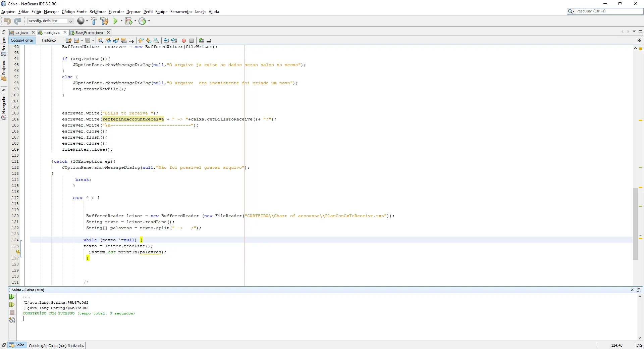Re-run with different parameters in output panel
644x349 pixels.
[x=12, y=305]
